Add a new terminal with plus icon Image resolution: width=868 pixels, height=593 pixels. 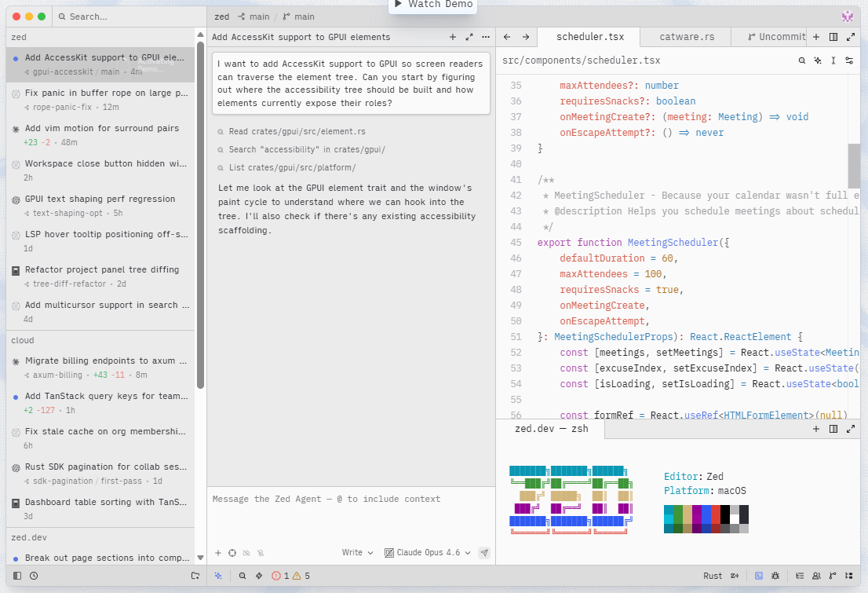click(x=816, y=429)
